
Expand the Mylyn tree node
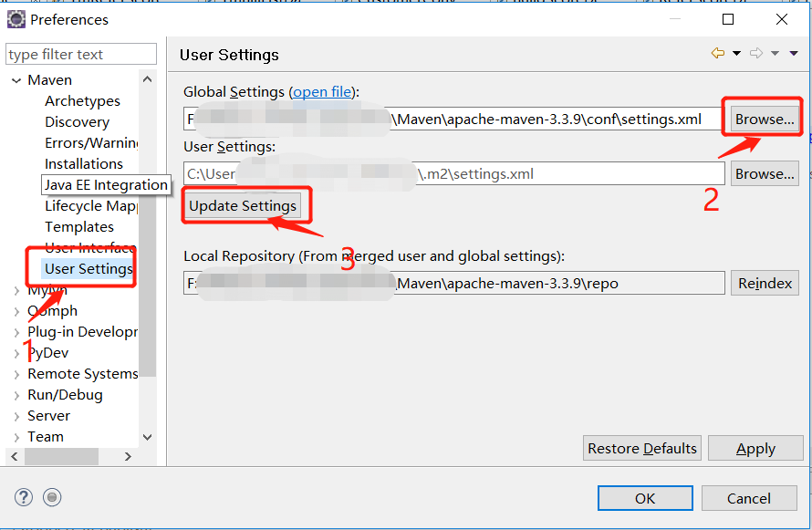pos(16,291)
